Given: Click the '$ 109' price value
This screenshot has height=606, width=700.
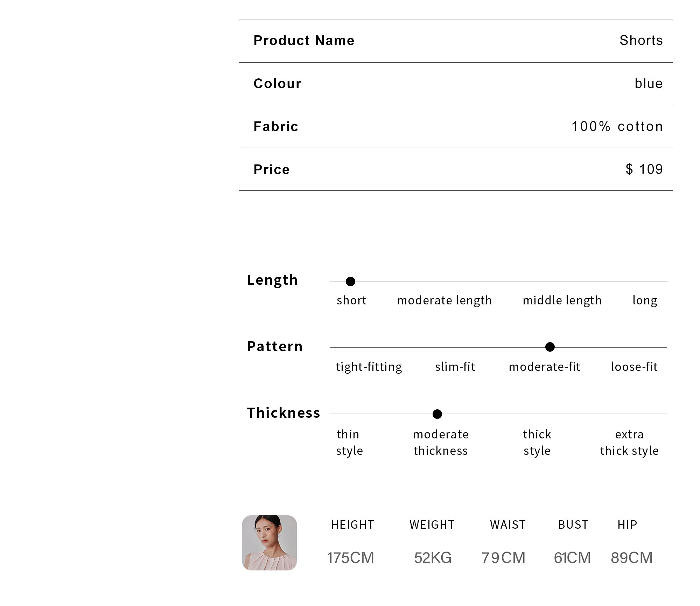Looking at the screenshot, I should click(x=644, y=169).
